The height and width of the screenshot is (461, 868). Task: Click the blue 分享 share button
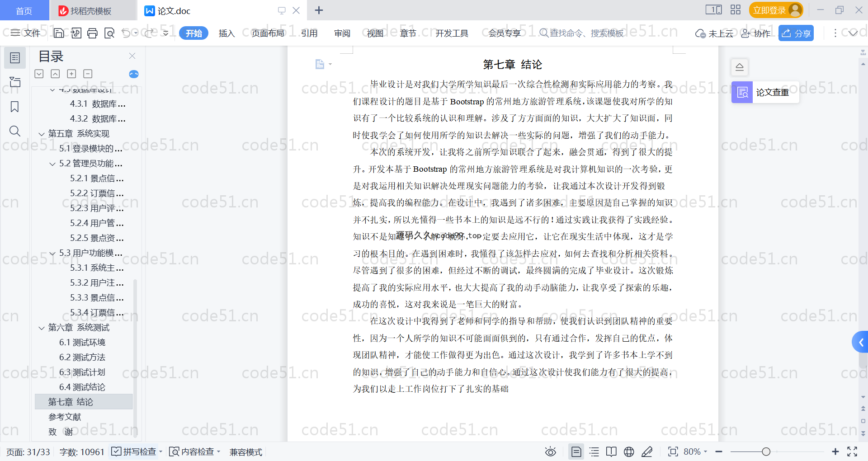[x=796, y=33]
